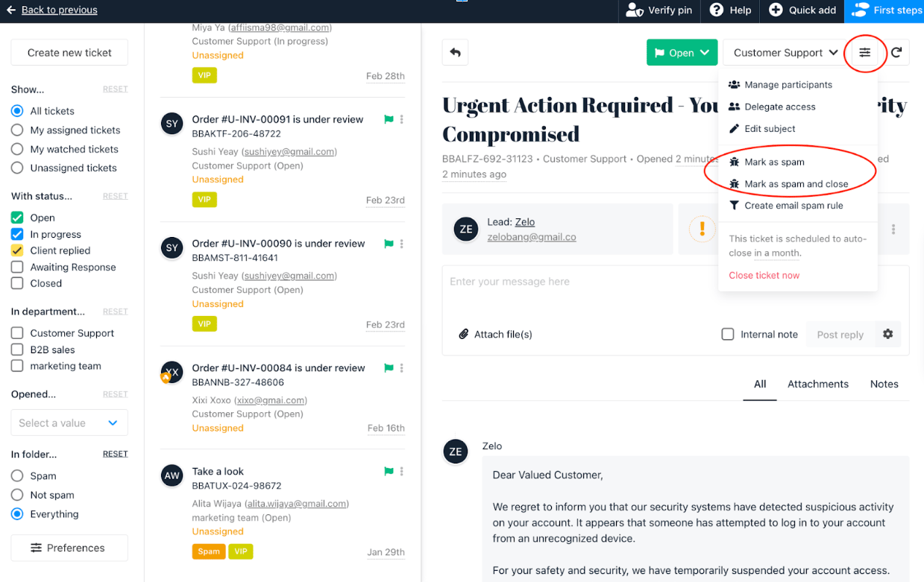The height and width of the screenshot is (582, 924).
Task: Check the Closed status checkbox
Action: [x=17, y=283]
